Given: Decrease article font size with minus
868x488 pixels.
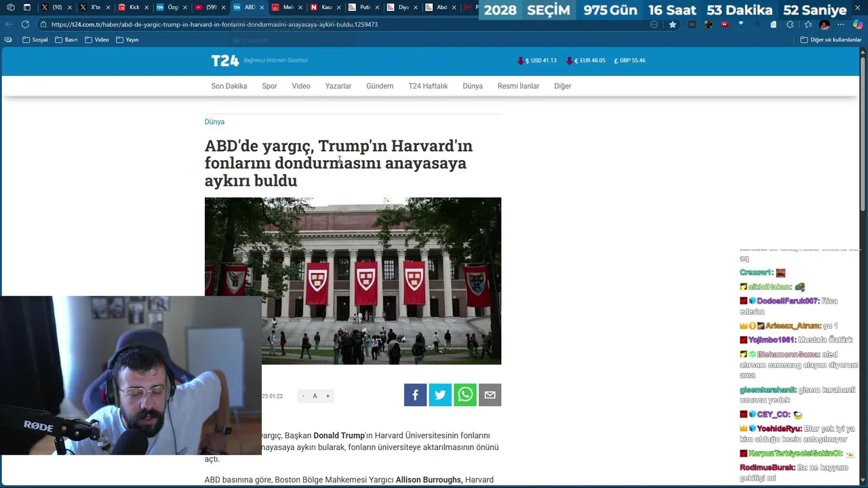Looking at the screenshot, I should pos(303,396).
